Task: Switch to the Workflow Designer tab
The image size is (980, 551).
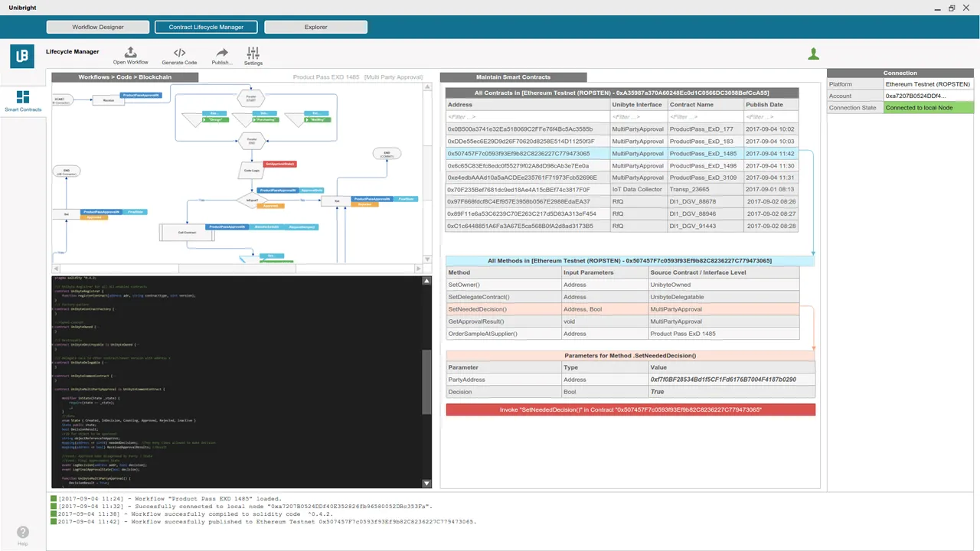Action: (x=98, y=27)
